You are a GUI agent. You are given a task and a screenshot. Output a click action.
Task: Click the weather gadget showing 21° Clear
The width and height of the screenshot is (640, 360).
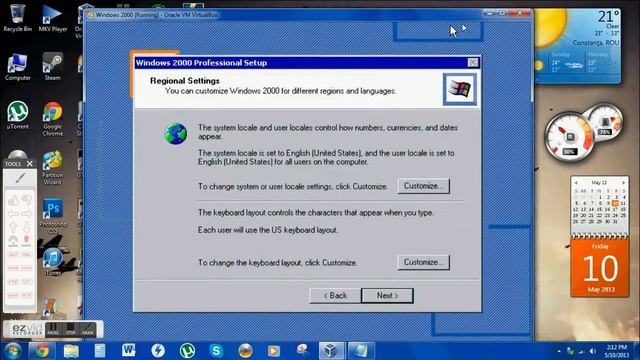[578, 46]
